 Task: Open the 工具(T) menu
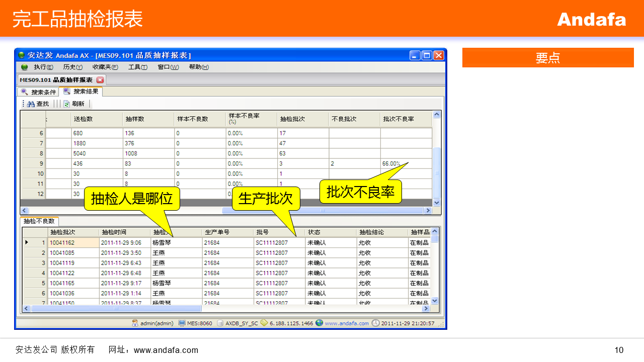137,67
